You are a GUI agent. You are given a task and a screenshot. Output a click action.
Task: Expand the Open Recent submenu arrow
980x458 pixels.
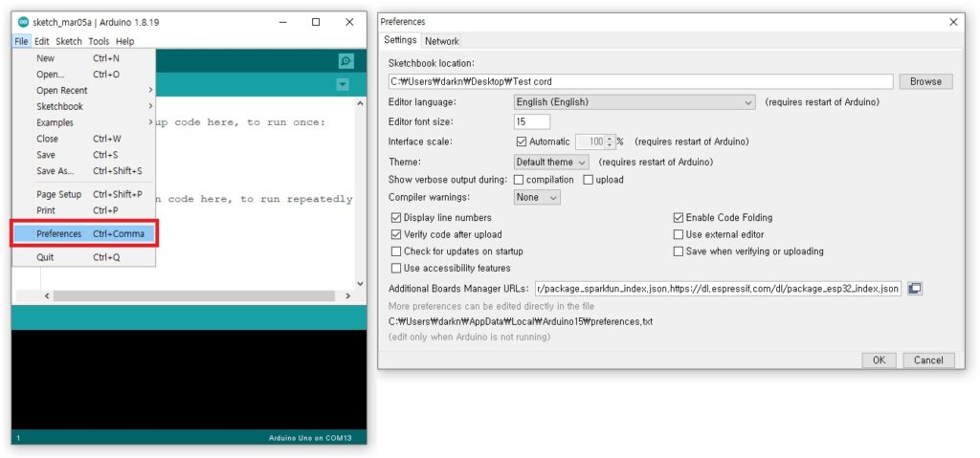[150, 90]
